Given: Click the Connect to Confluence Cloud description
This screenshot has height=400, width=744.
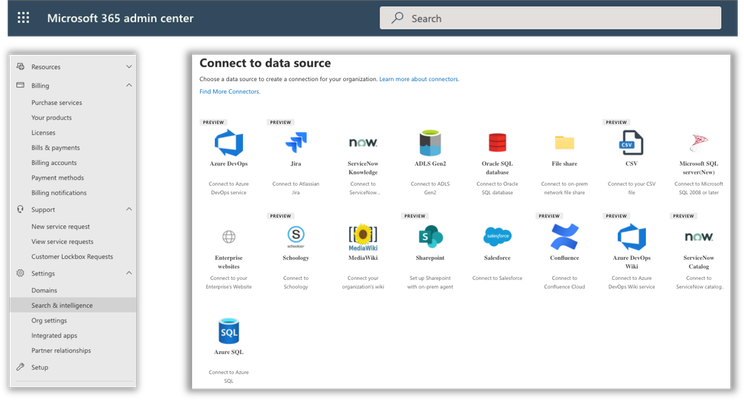Looking at the screenshot, I should click(x=564, y=282).
